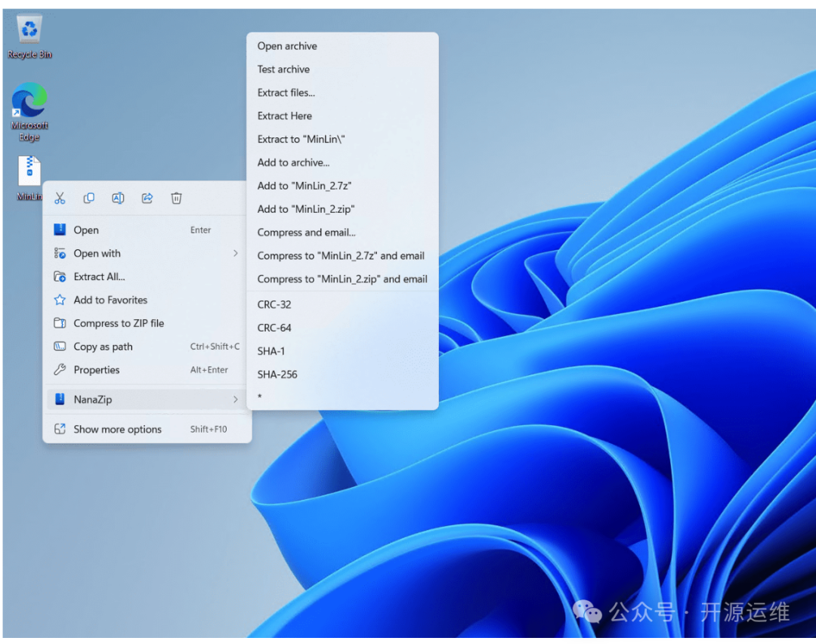Click the Rename icon in context menu
This screenshot has height=644, width=816.
pyautogui.click(x=118, y=199)
